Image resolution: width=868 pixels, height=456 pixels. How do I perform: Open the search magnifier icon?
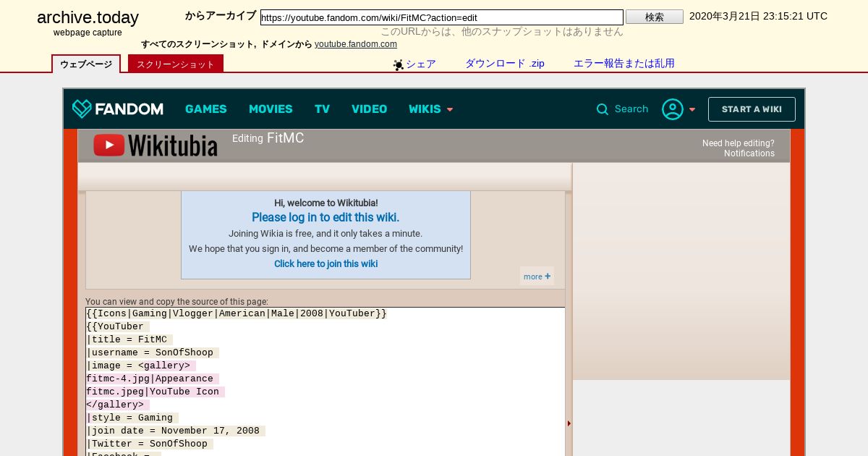pyautogui.click(x=603, y=109)
